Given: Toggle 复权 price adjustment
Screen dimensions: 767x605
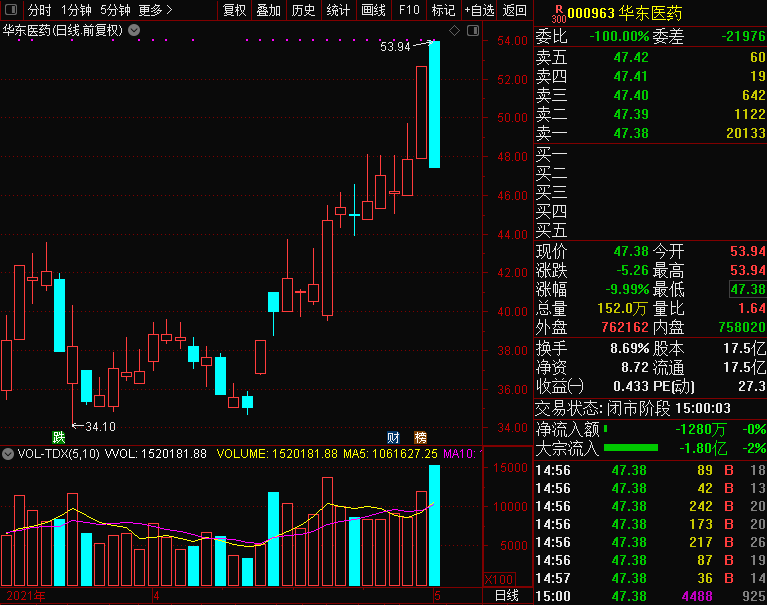Looking at the screenshot, I should tap(234, 10).
